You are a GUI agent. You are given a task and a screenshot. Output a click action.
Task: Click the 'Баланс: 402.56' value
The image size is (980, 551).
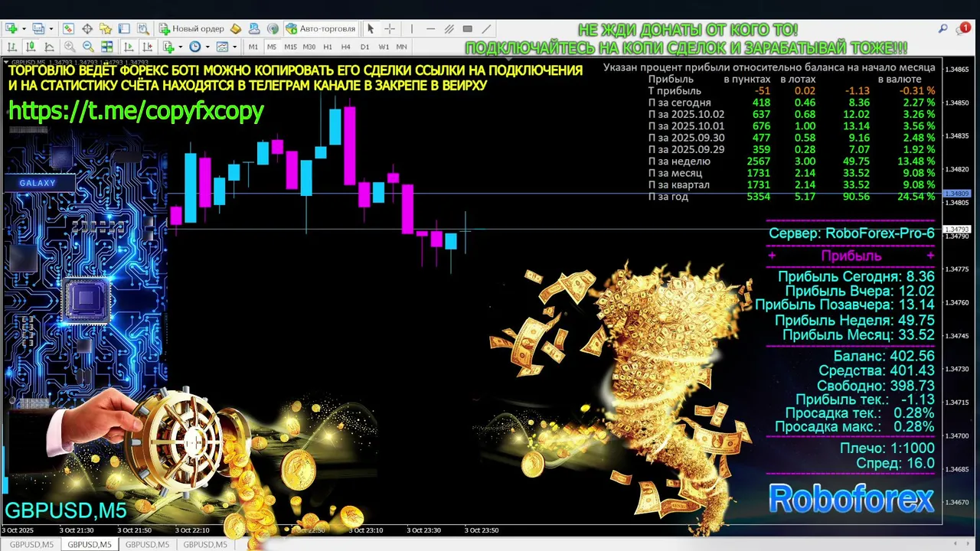click(x=884, y=356)
